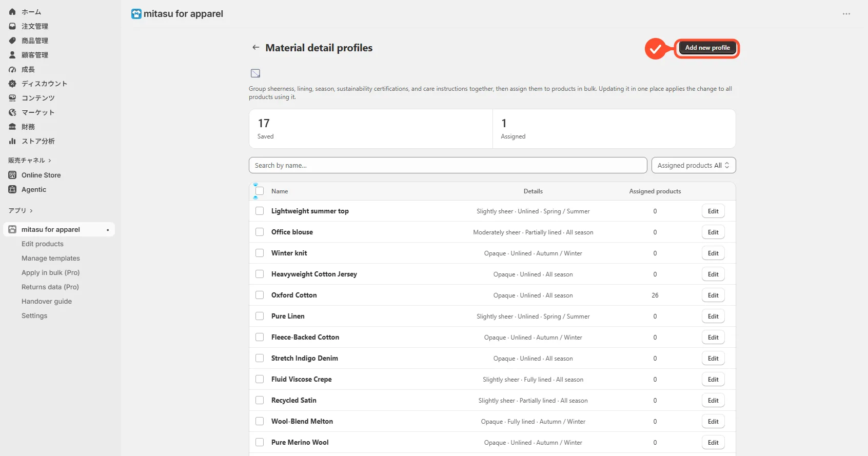
Task: Click the Pure Linen profile name
Action: click(288, 316)
